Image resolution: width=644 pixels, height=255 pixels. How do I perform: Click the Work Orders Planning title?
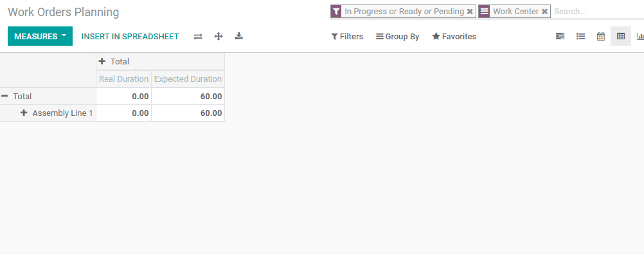[63, 12]
